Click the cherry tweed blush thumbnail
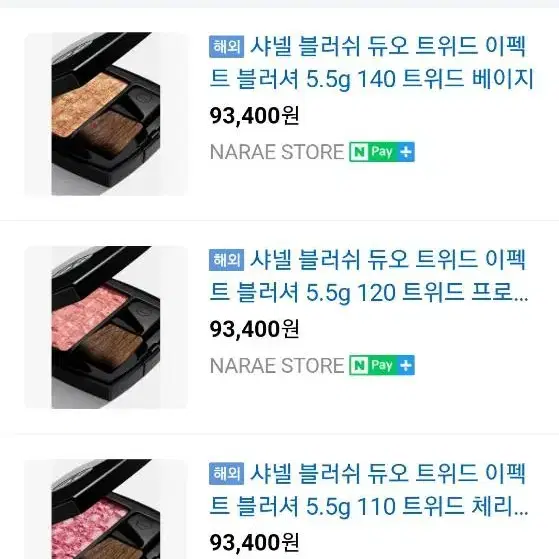Viewport: 559px width, 559px height. [106, 509]
